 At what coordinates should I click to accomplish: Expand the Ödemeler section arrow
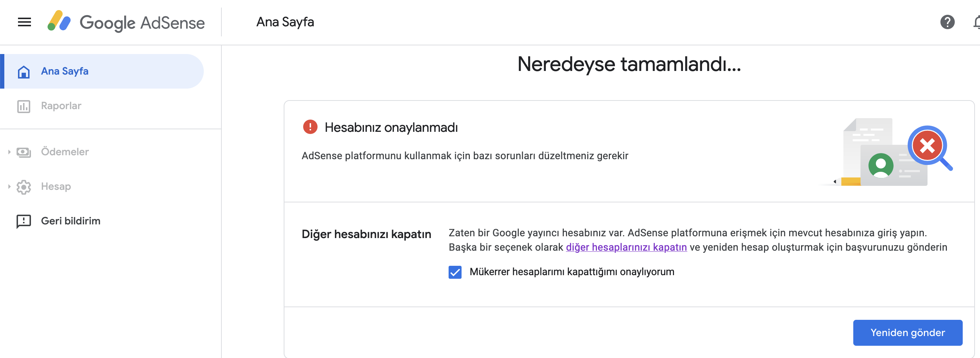click(x=9, y=152)
